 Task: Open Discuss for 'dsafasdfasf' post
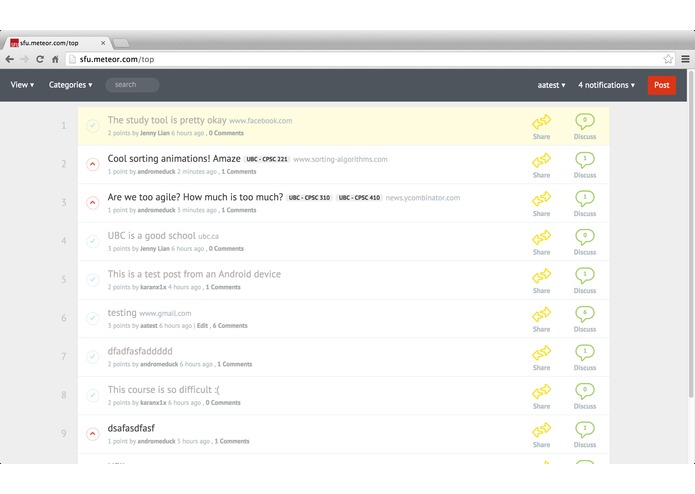pos(585,429)
